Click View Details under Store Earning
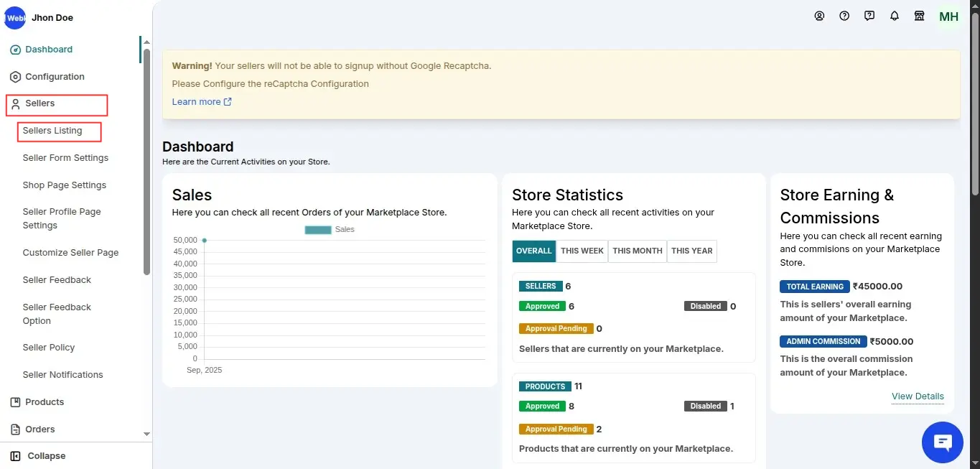Screen dimensions: 980x469 point(918,396)
